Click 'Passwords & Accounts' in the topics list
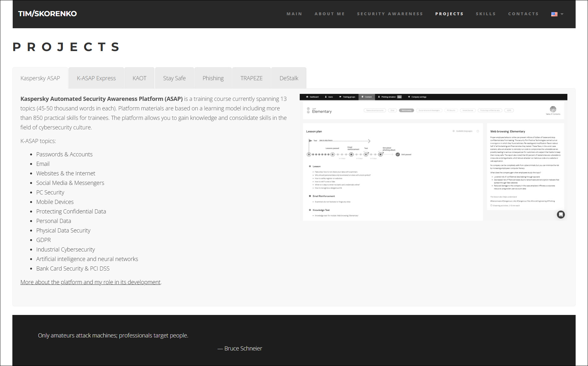Image resolution: width=588 pixels, height=366 pixels. click(64, 154)
